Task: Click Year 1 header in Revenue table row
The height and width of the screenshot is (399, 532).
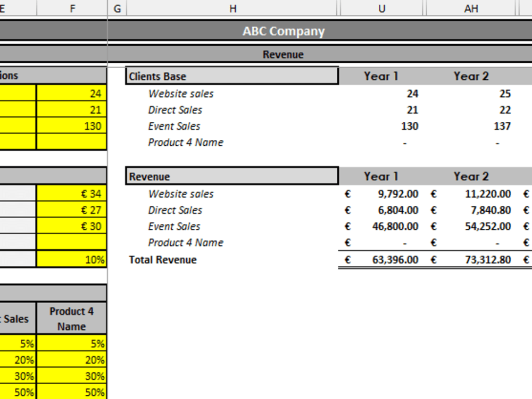Action: (381, 177)
